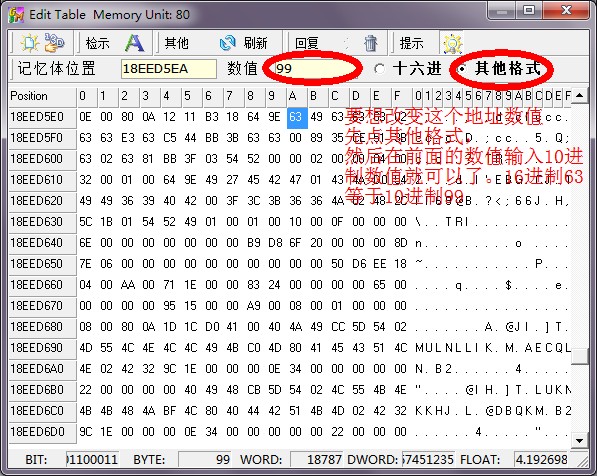597x476 pixels.
Task: Click the Game Master title bar icon
Action: 16,15
